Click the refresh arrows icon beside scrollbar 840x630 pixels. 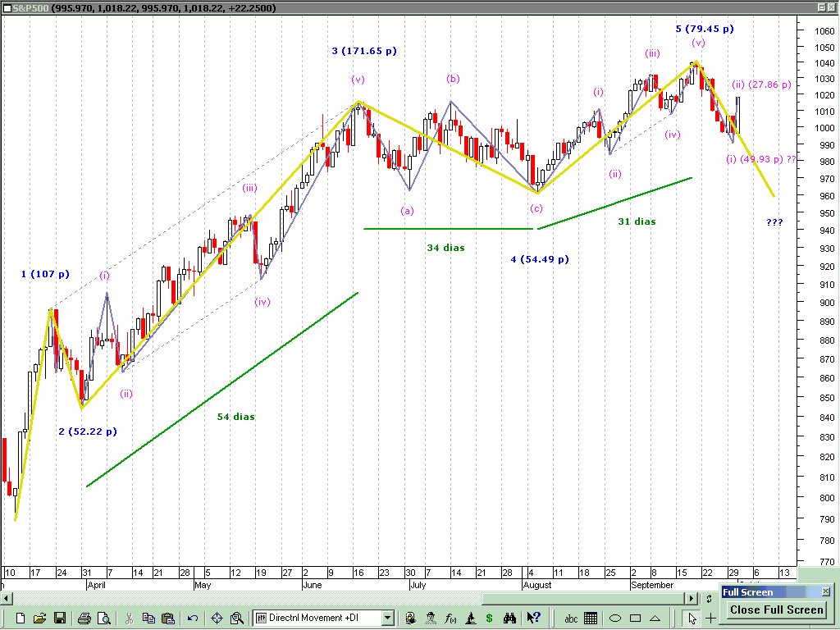(710, 598)
